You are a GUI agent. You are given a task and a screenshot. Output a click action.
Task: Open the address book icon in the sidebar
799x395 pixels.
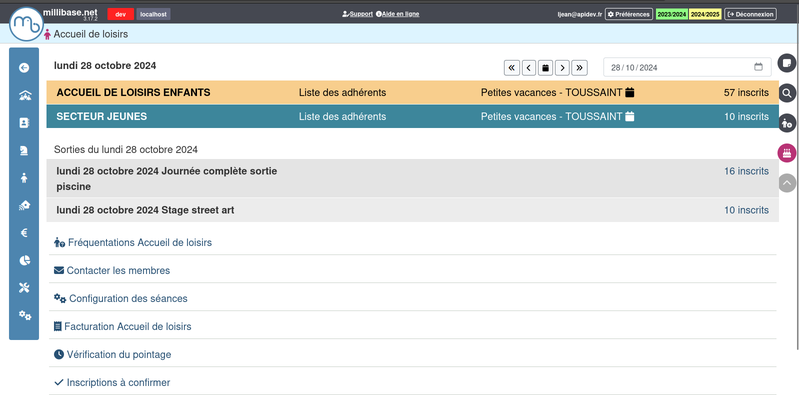[x=24, y=123]
